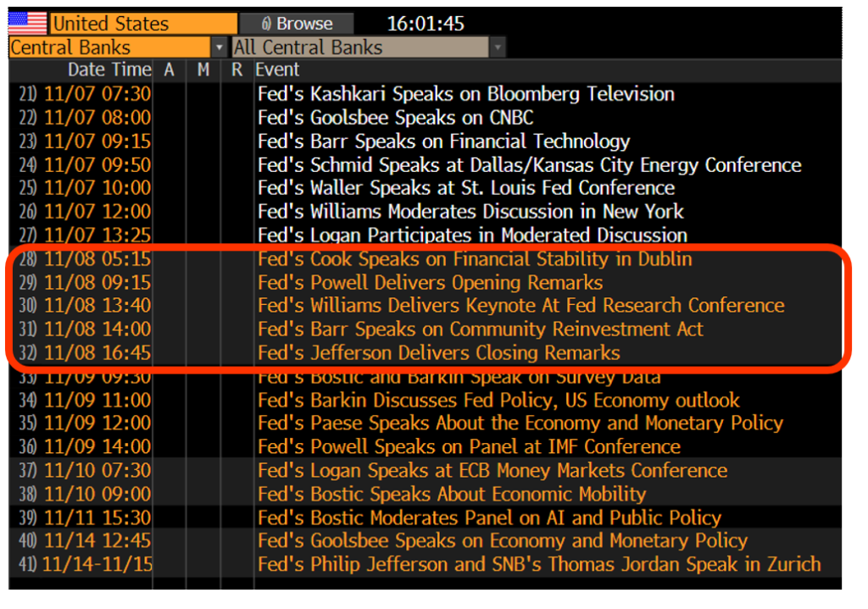This screenshot has width=868, height=609.
Task: Select row 39 date 11/11 15:30
Action: (97, 518)
